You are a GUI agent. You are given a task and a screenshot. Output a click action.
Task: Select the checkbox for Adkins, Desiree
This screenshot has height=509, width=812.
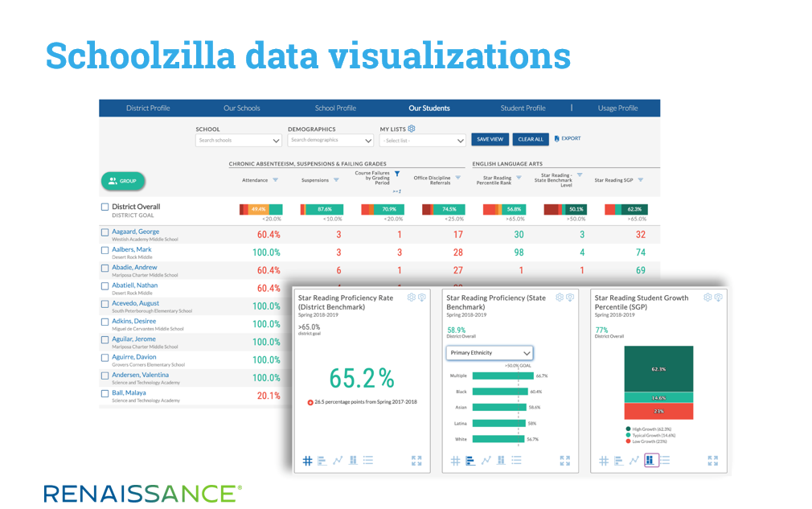point(105,322)
